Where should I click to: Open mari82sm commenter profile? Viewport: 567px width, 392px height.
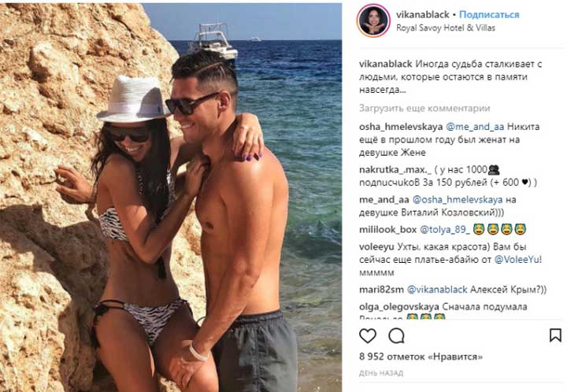point(381,290)
